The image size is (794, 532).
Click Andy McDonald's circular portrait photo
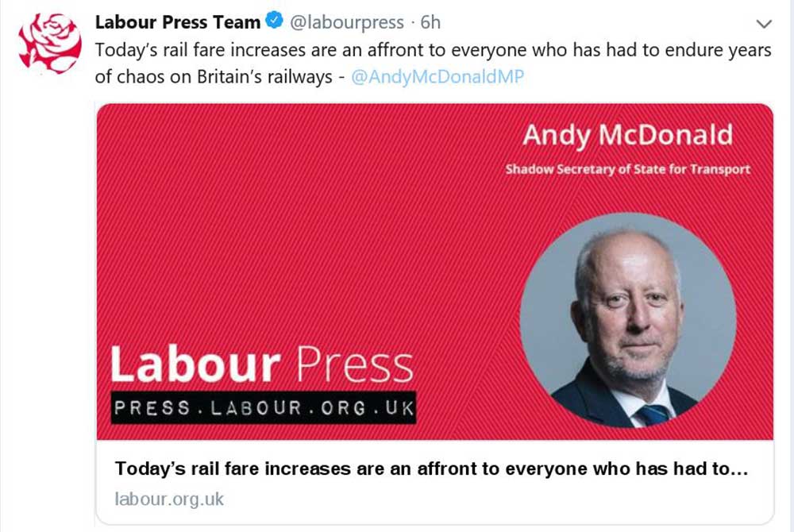coord(627,319)
